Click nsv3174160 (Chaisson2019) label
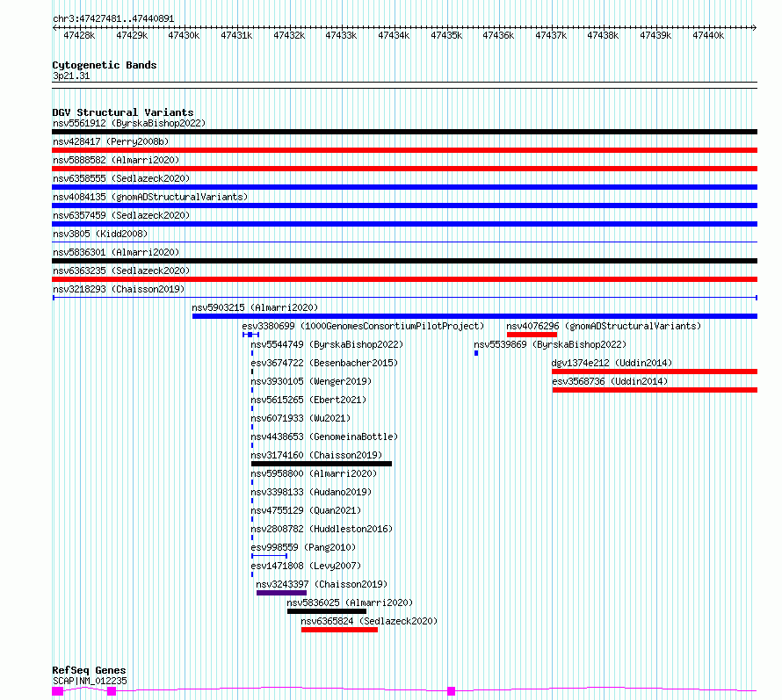Image resolution: width=782 pixels, height=700 pixels. (x=316, y=455)
